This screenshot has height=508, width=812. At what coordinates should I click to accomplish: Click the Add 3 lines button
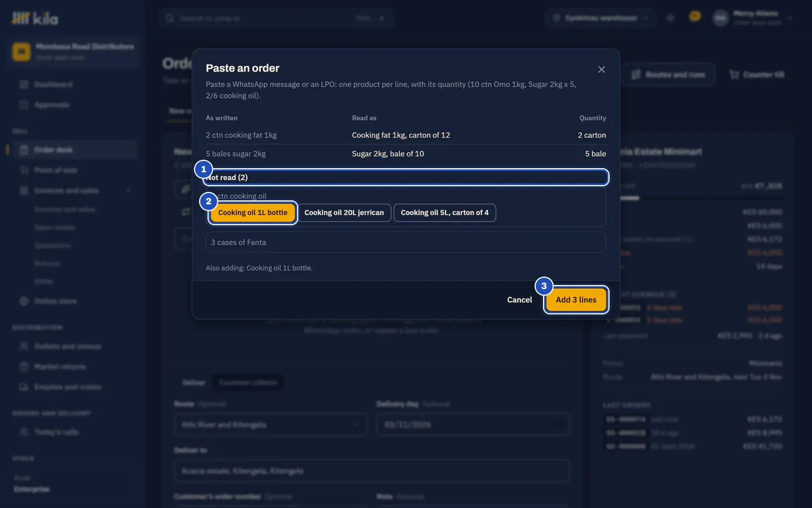tap(576, 300)
